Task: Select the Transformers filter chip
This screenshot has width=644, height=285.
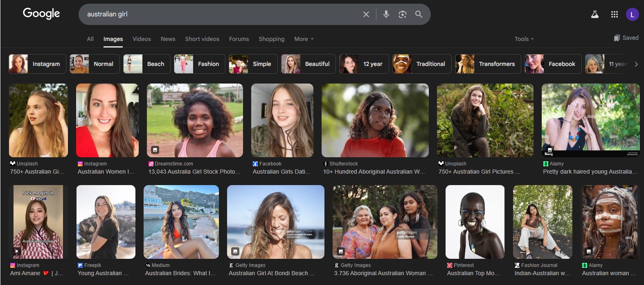Action: 488,64
